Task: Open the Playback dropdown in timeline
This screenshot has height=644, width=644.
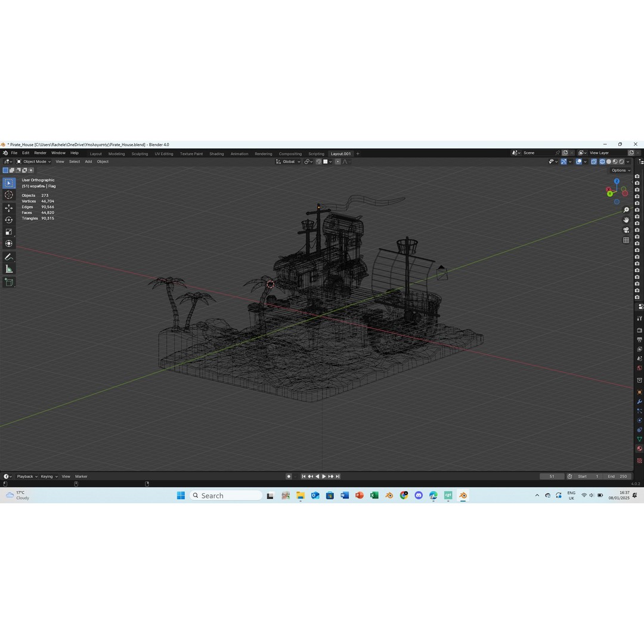Action: (x=27, y=476)
